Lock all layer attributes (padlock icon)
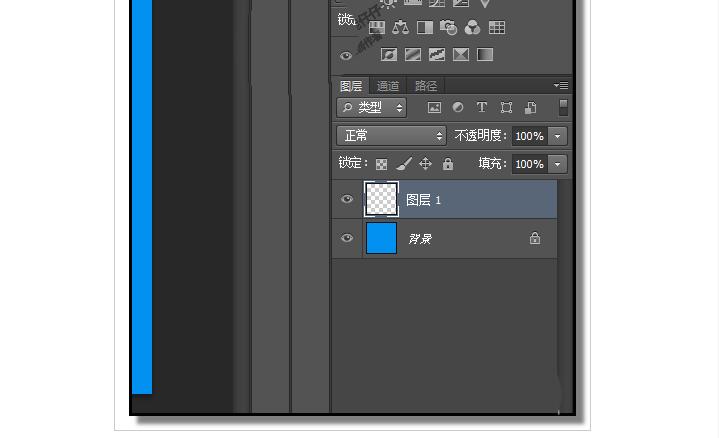Viewport: 719px width, 438px height. point(448,164)
